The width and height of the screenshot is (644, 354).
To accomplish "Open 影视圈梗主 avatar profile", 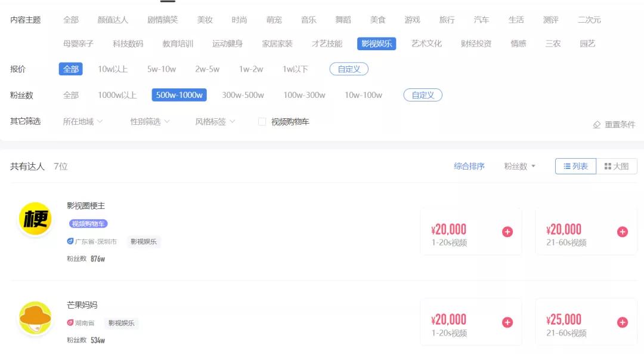I will pos(35,218).
